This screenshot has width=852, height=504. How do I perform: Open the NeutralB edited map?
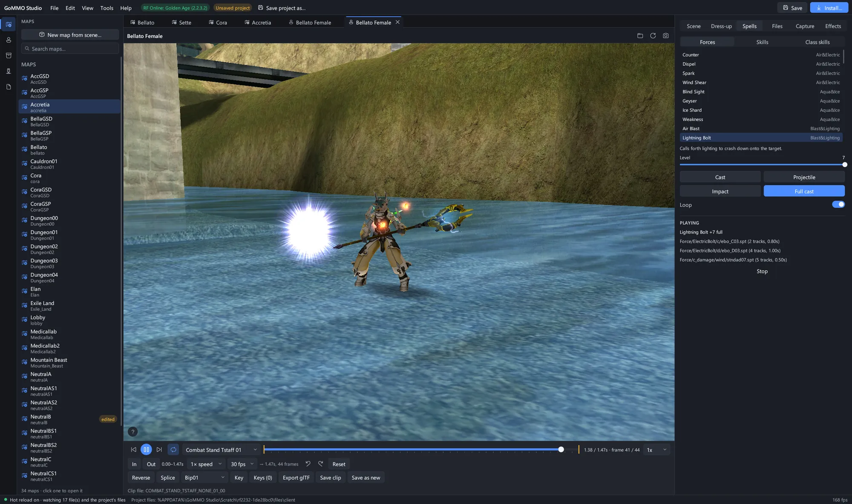coord(69,419)
